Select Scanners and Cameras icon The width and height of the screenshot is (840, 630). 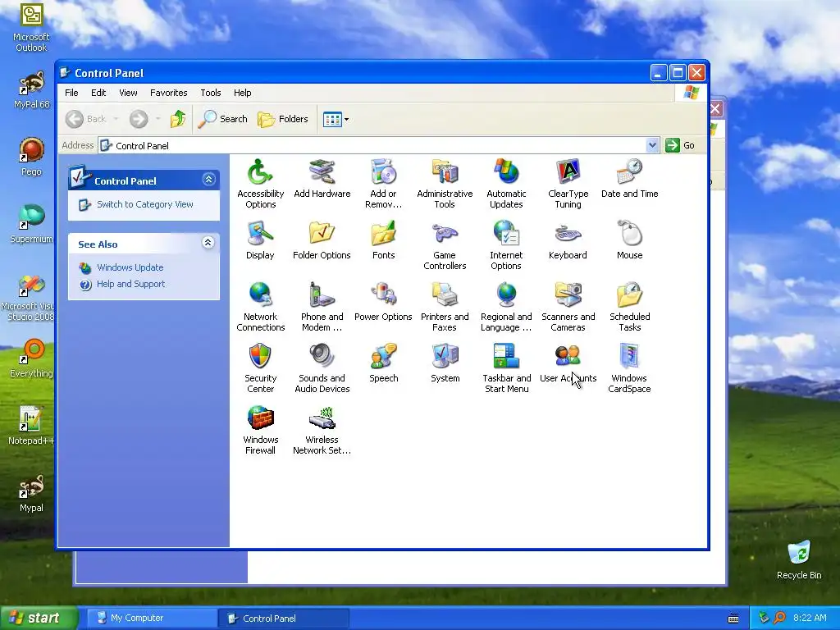pos(568,307)
